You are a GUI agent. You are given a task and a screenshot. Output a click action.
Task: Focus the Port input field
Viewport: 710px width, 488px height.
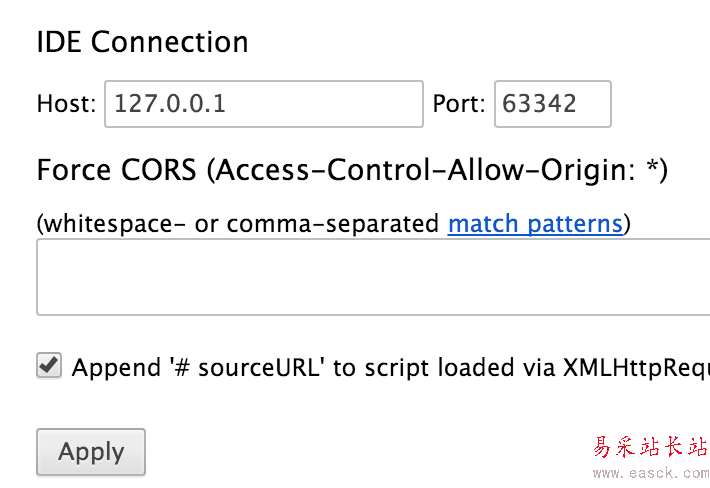coord(552,104)
